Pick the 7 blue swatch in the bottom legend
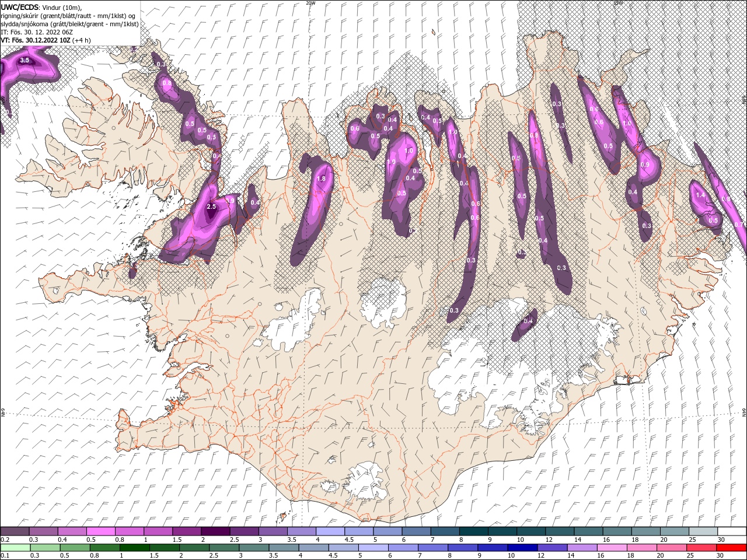 pyautogui.click(x=432, y=547)
